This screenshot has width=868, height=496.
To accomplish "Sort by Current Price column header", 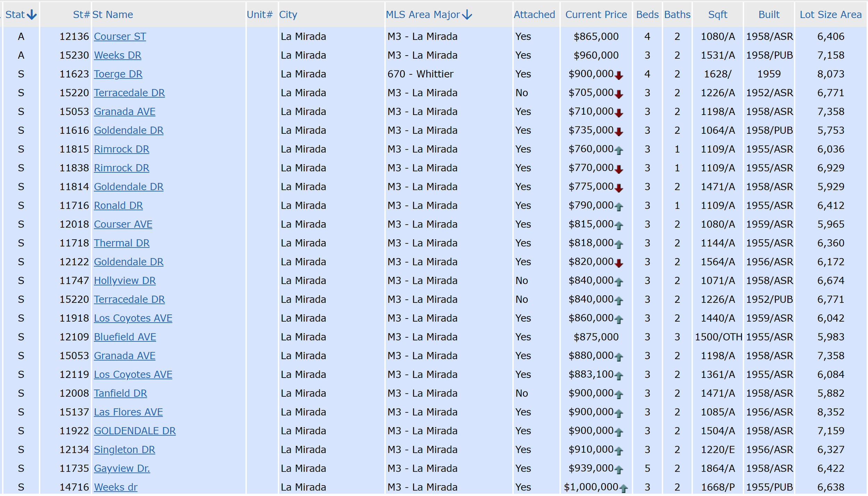I will point(596,15).
